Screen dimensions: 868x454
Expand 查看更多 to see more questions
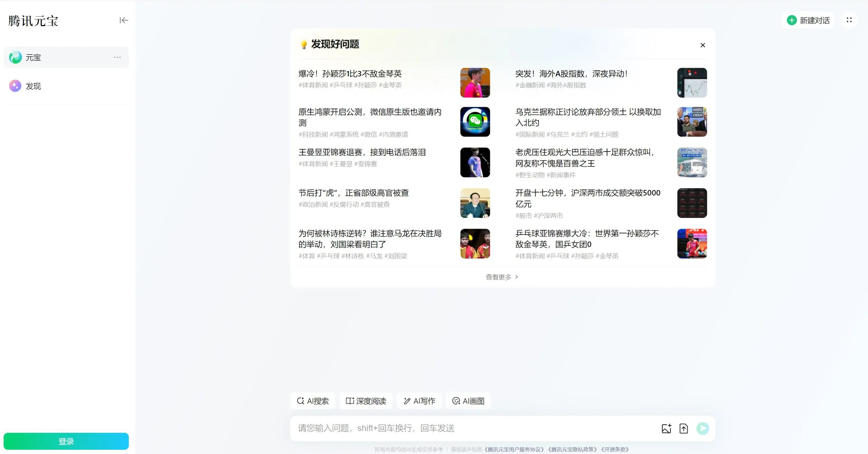(501, 277)
